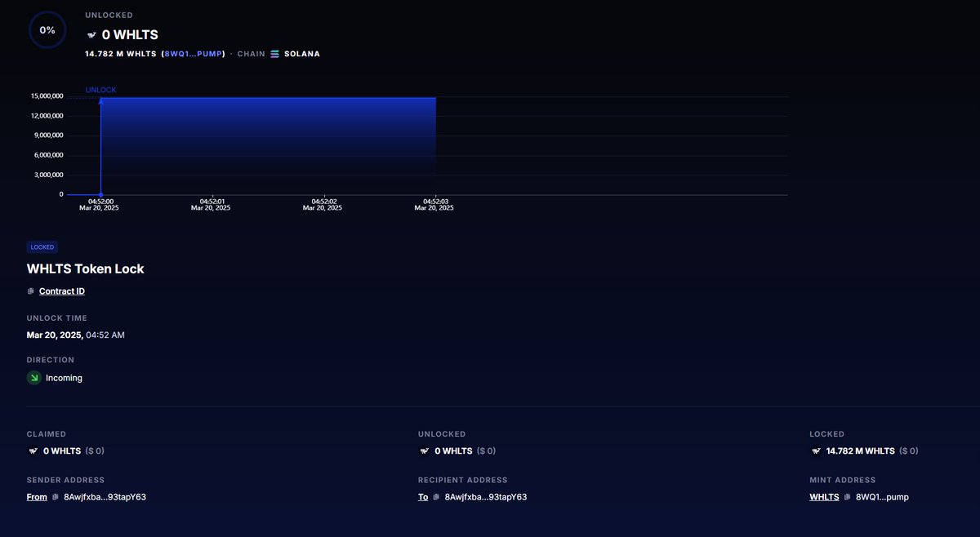Click the copy icon next to the recipient address
Image resolution: width=980 pixels, height=537 pixels.
coord(434,496)
